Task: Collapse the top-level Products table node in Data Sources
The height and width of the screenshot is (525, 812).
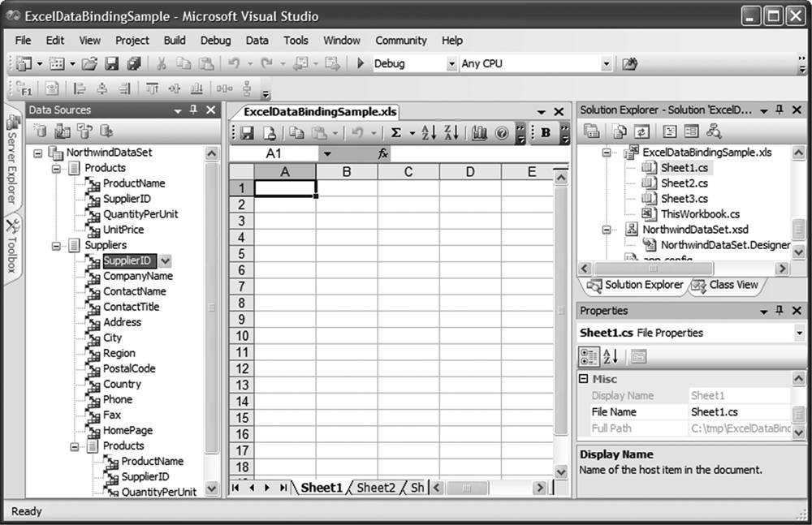Action: 56,168
